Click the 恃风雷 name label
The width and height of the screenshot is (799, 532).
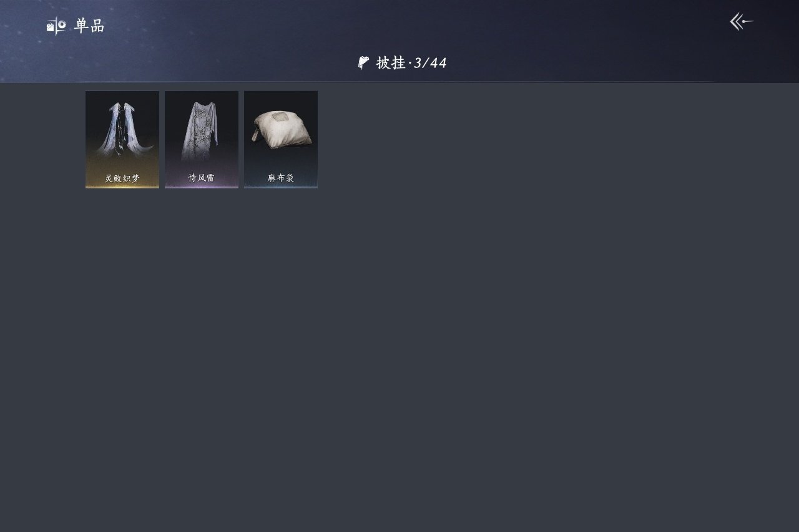click(202, 178)
